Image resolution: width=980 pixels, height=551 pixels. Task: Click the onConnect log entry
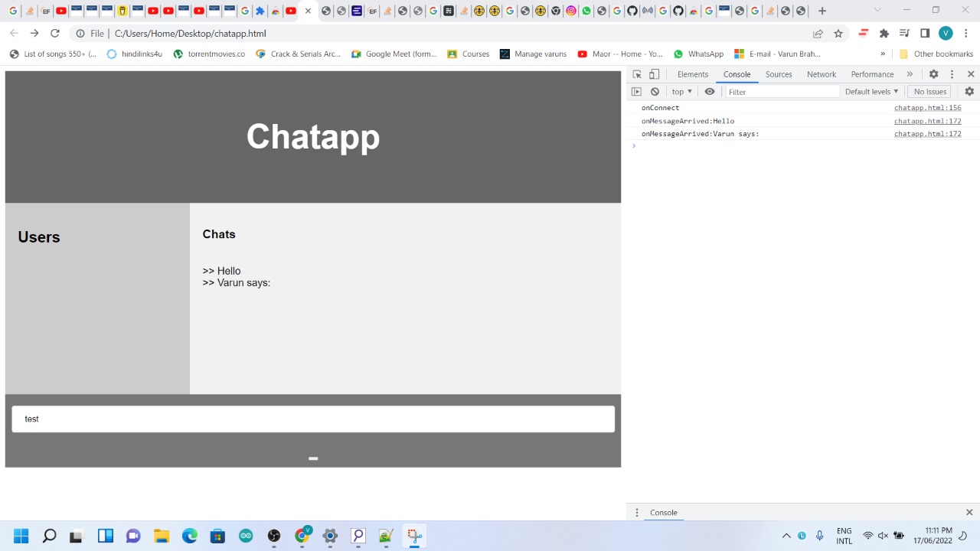point(660,108)
